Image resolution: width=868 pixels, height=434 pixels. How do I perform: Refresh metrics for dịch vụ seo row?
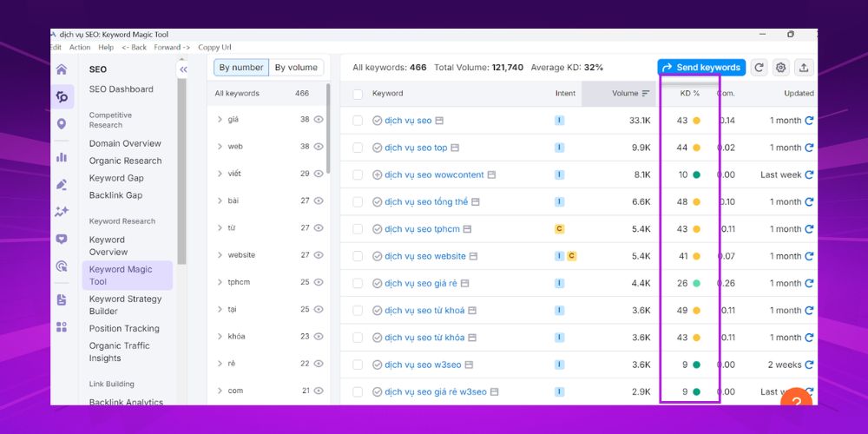(809, 120)
